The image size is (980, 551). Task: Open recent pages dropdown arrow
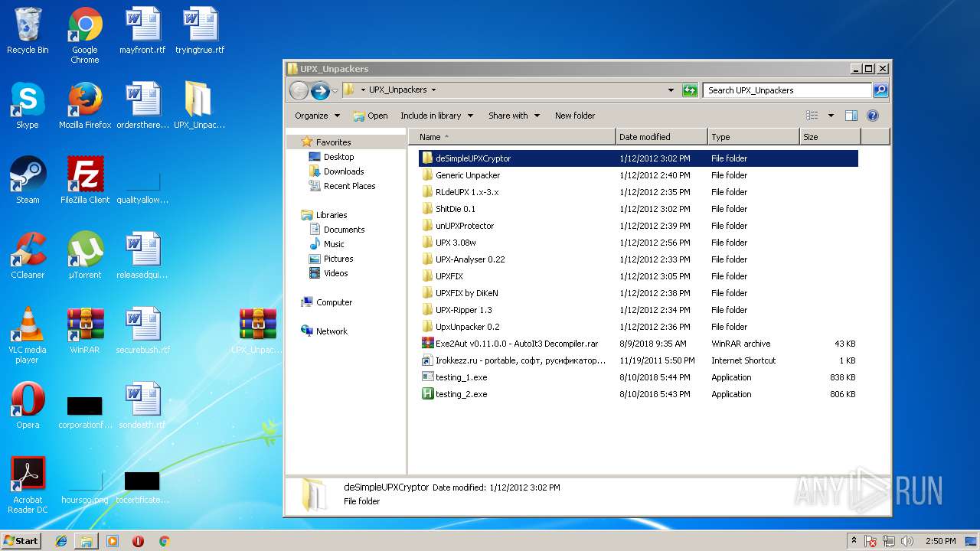(x=335, y=90)
